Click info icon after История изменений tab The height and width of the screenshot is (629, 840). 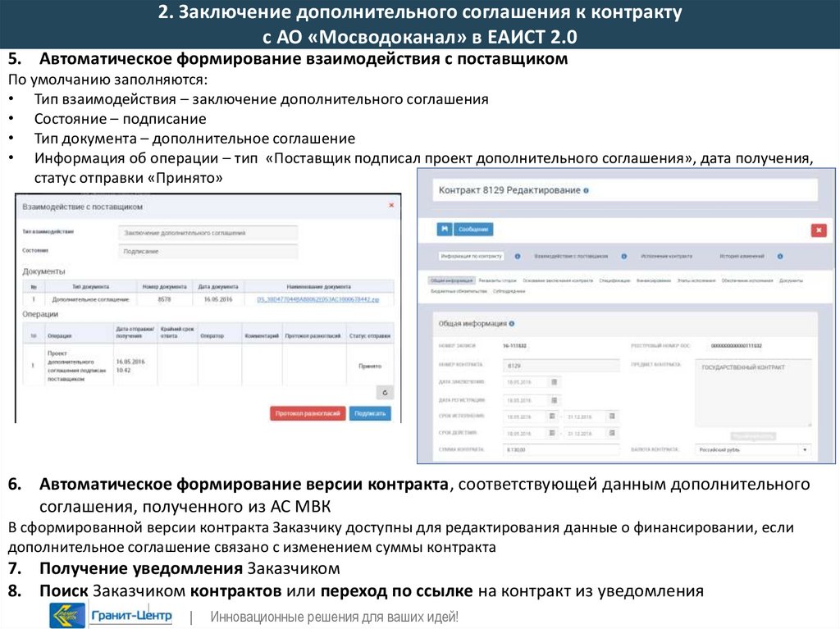[780, 256]
